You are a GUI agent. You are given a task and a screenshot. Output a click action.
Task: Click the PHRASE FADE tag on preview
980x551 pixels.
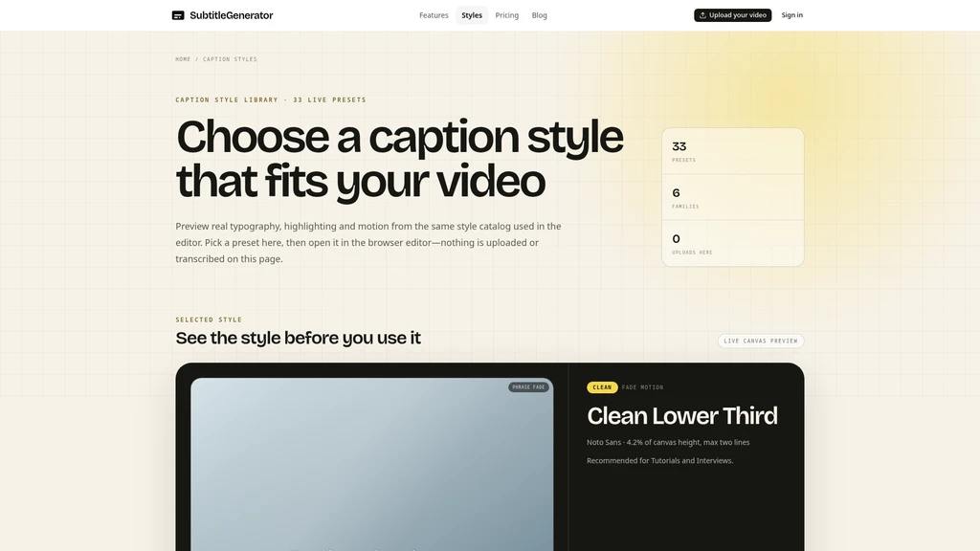pos(528,387)
